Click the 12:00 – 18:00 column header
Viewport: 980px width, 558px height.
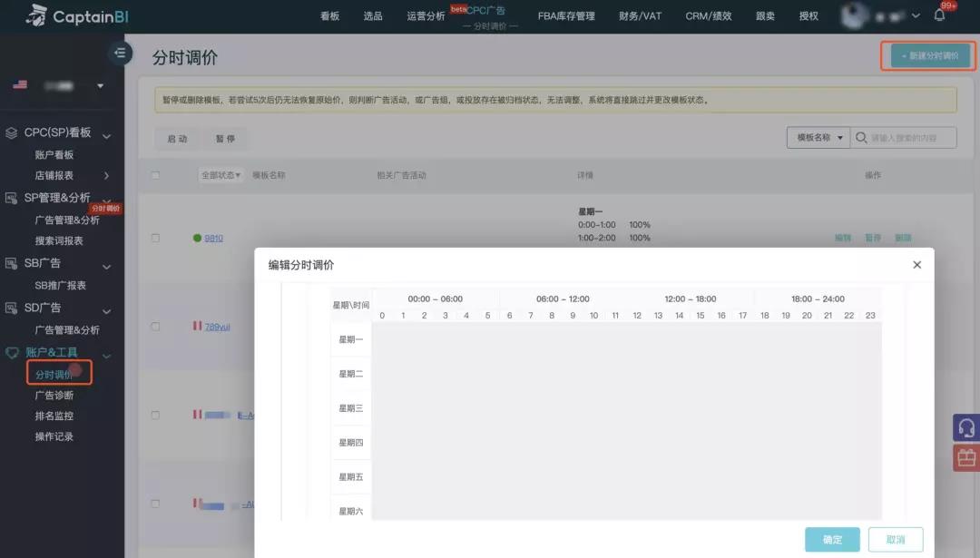[690, 299]
